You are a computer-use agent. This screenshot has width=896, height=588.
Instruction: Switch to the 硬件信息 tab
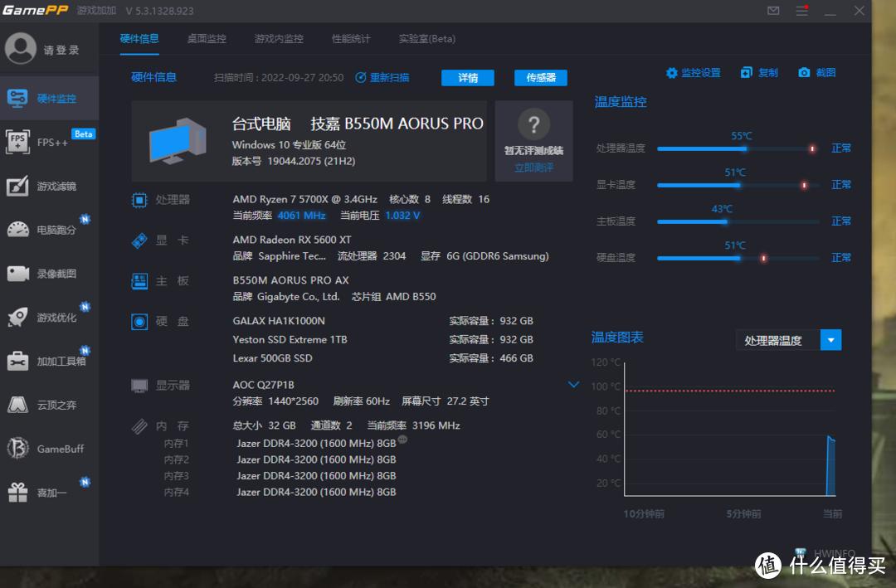(x=139, y=39)
